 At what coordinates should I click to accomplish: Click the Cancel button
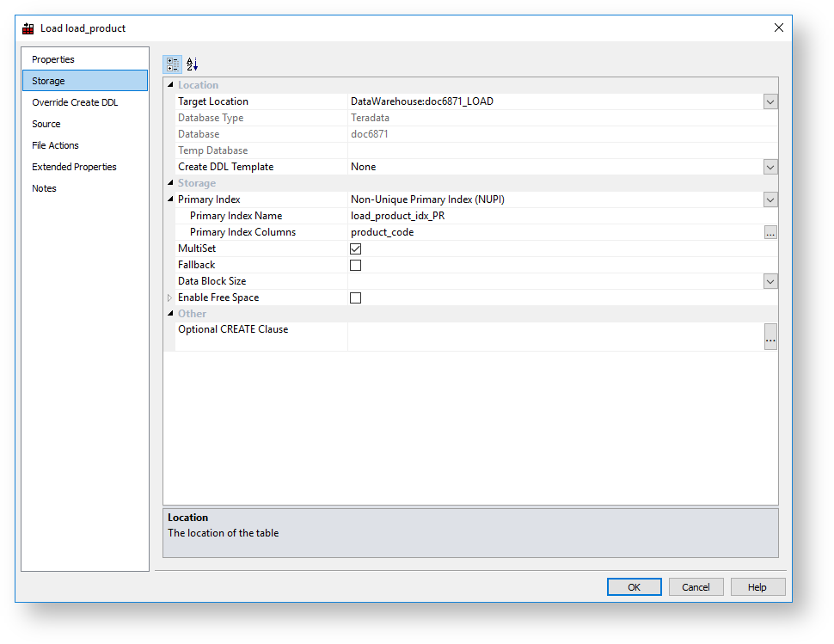(x=696, y=587)
